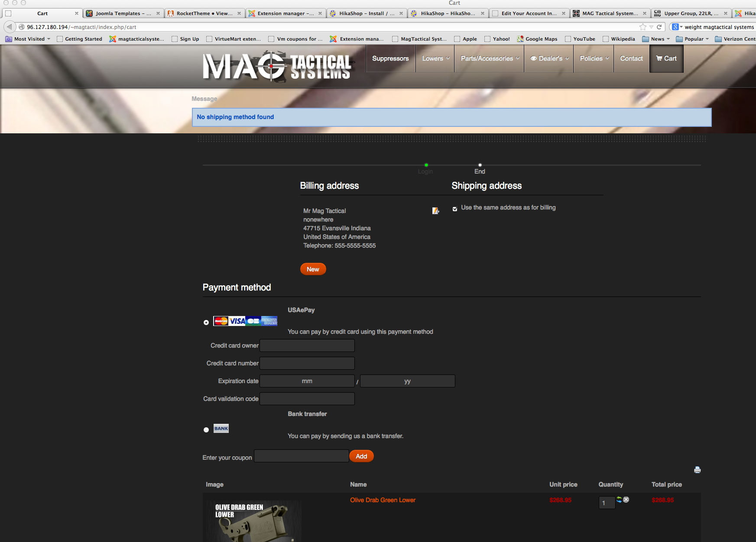Open the Google Maps bookmark
Image resolution: width=756 pixels, height=542 pixels.
click(x=537, y=39)
